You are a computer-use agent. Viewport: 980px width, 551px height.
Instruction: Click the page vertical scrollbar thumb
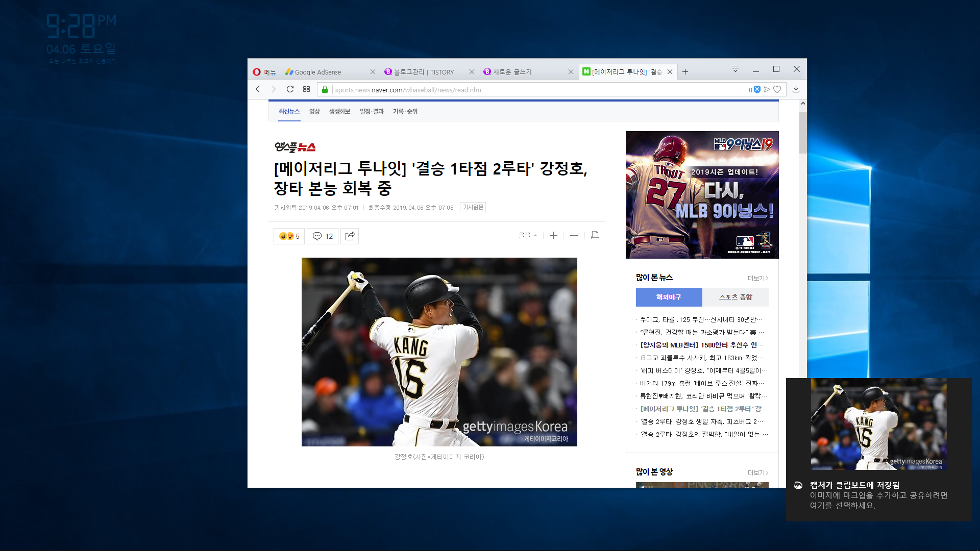coord(803,133)
